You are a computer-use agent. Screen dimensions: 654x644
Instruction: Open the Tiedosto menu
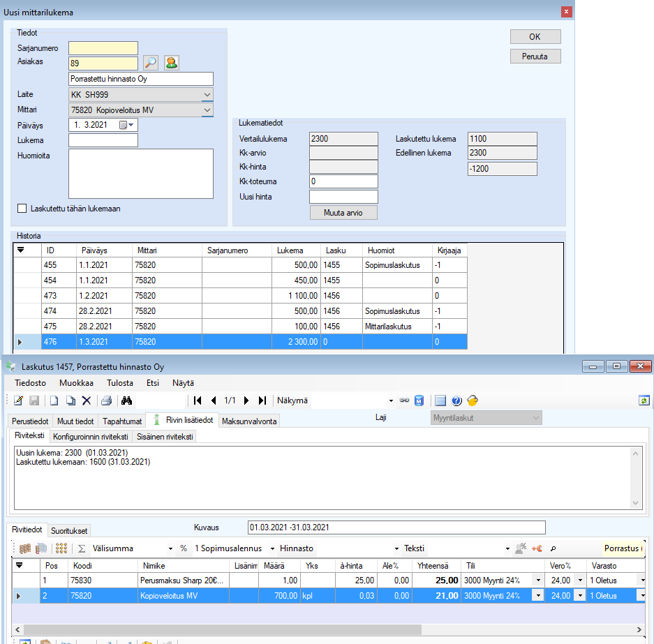point(31,382)
